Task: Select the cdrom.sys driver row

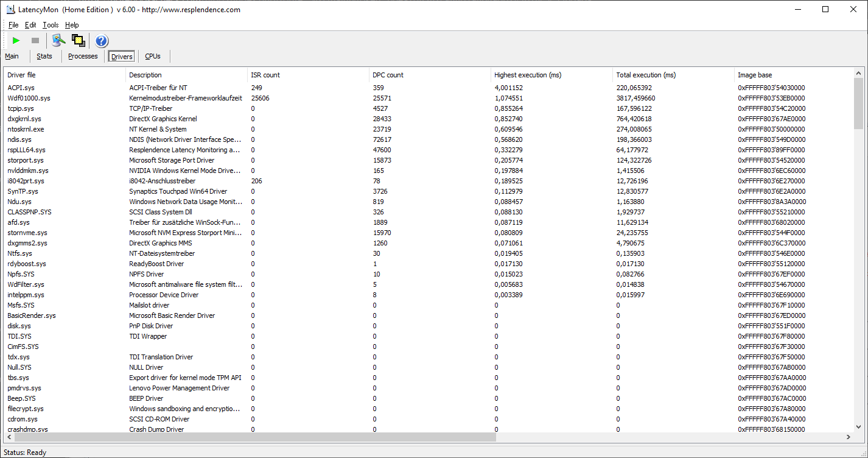Action: [x=429, y=419]
